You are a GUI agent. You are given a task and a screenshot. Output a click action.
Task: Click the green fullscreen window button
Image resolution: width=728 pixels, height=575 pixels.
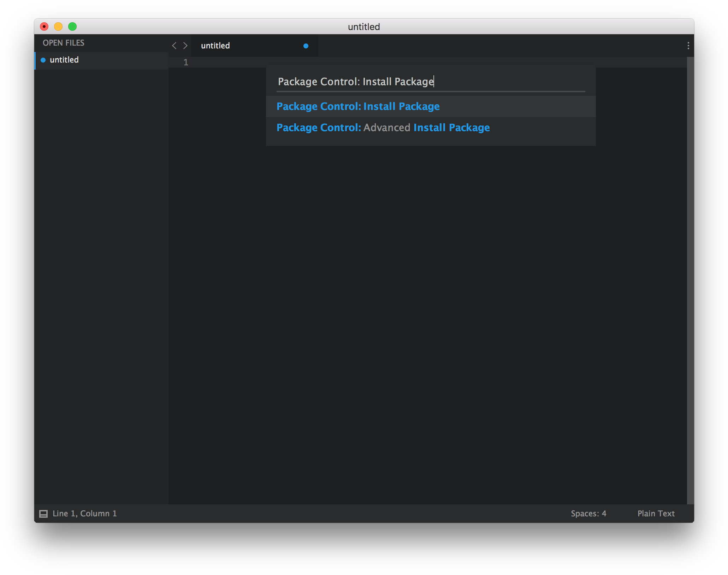[72, 27]
